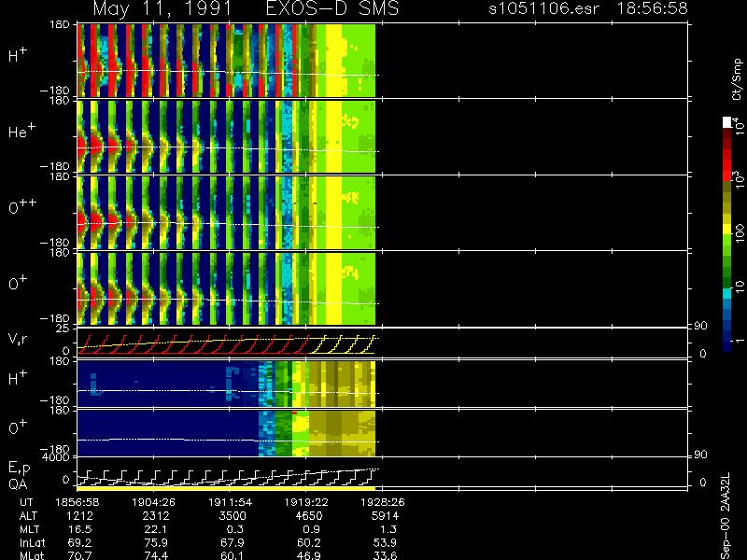The width and height of the screenshot is (747, 560).
Task: Click the InLat value "69.2"
Action: [x=80, y=542]
